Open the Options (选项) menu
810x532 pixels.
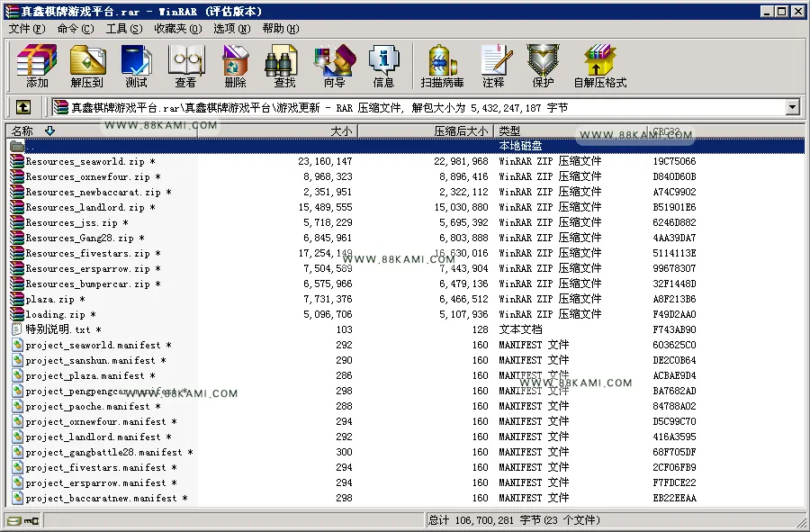pos(232,29)
